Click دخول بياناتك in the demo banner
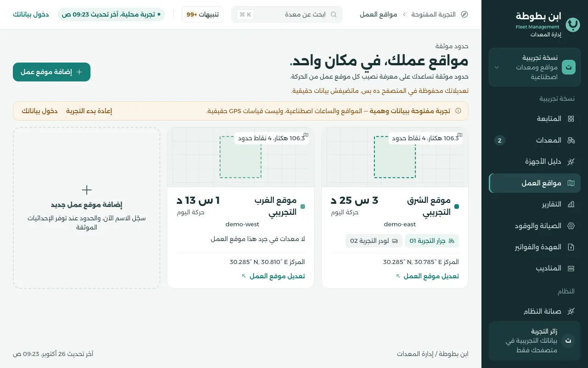The image size is (588, 368). [x=40, y=111]
